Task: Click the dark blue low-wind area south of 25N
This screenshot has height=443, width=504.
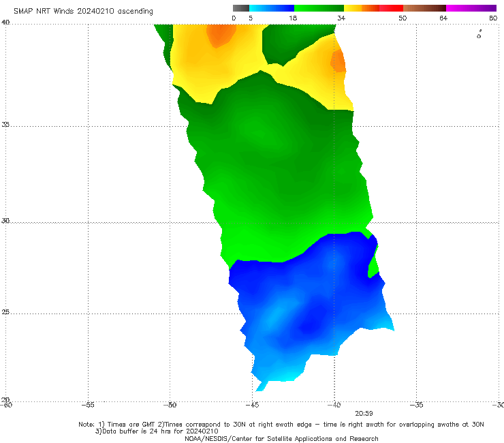Action: (x=309, y=326)
